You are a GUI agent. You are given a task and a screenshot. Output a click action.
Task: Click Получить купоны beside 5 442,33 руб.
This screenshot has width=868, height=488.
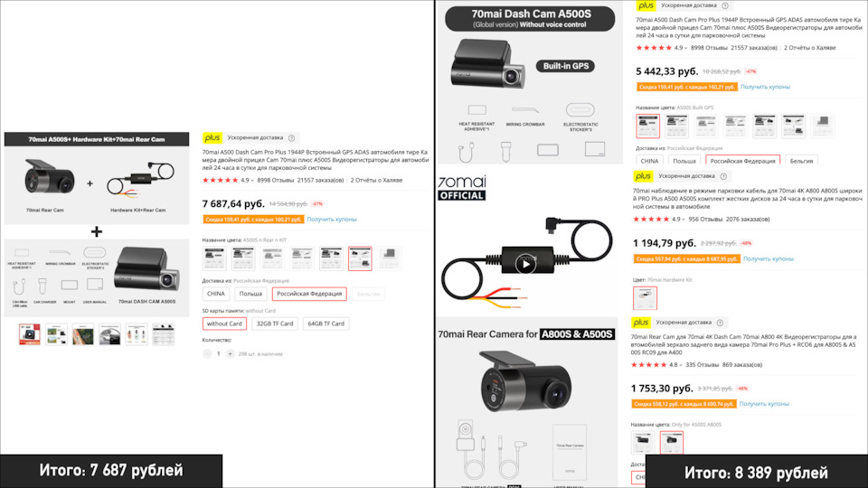(x=765, y=87)
